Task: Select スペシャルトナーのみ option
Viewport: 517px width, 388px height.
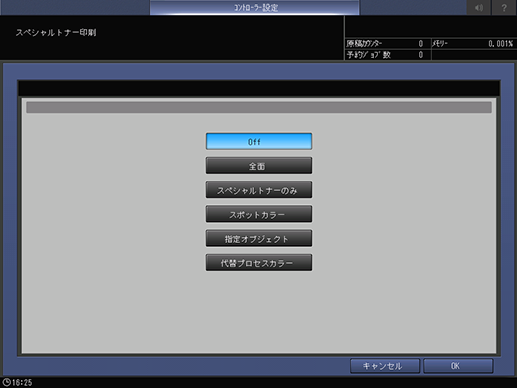Action: pyautogui.click(x=259, y=190)
